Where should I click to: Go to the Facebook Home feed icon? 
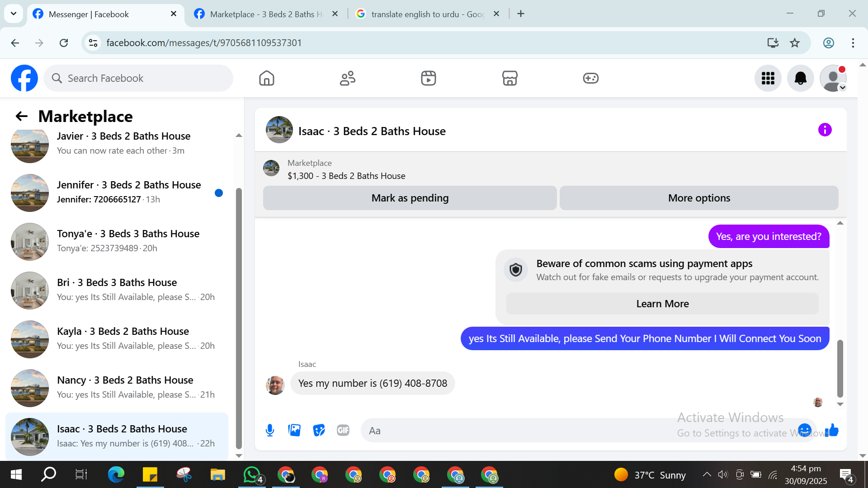(x=267, y=78)
